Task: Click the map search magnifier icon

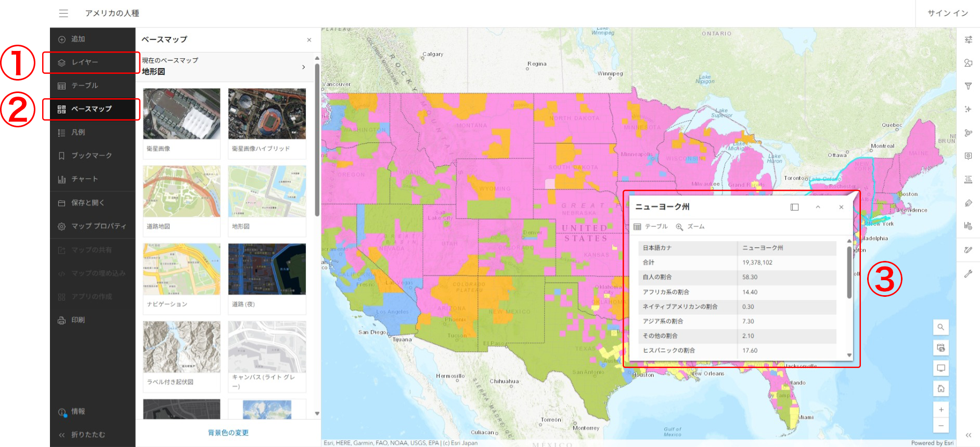Action: pyautogui.click(x=940, y=327)
